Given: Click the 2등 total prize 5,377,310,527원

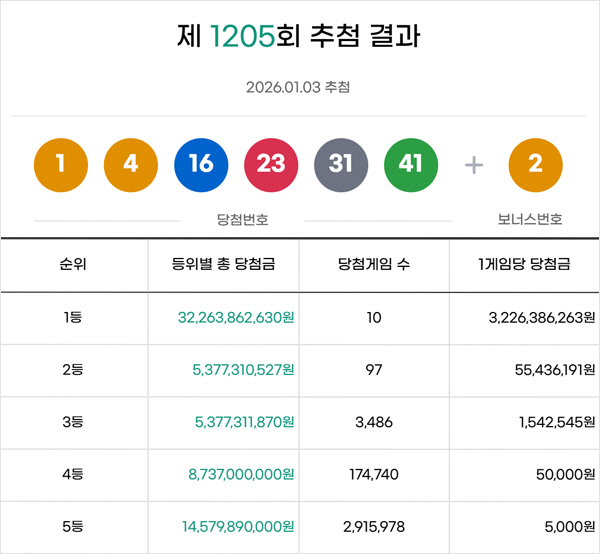Looking at the screenshot, I should pyautogui.click(x=243, y=369).
